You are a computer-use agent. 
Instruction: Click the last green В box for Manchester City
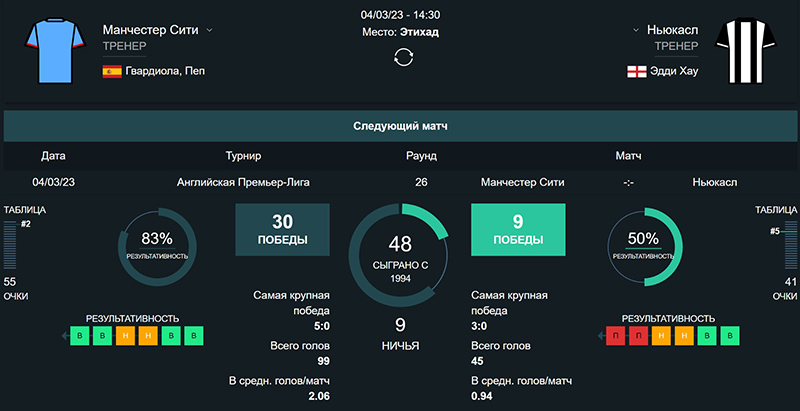[x=194, y=336]
